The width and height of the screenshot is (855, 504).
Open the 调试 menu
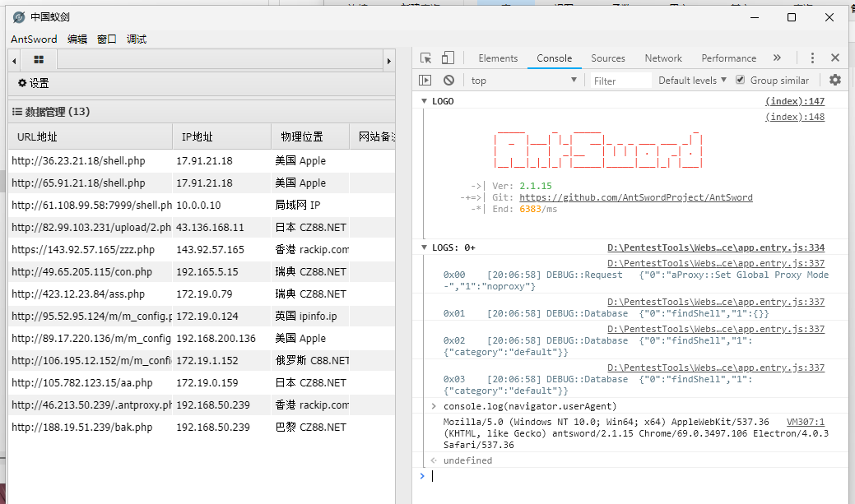(x=137, y=39)
